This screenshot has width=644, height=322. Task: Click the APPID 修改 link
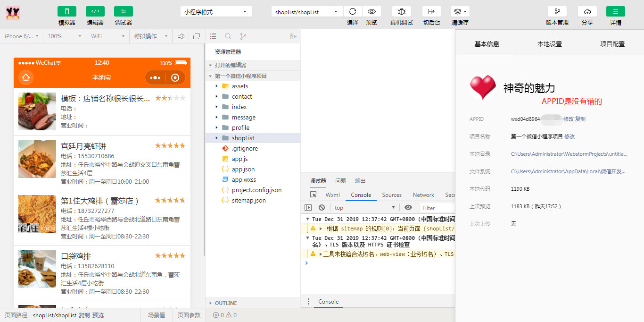click(x=569, y=119)
